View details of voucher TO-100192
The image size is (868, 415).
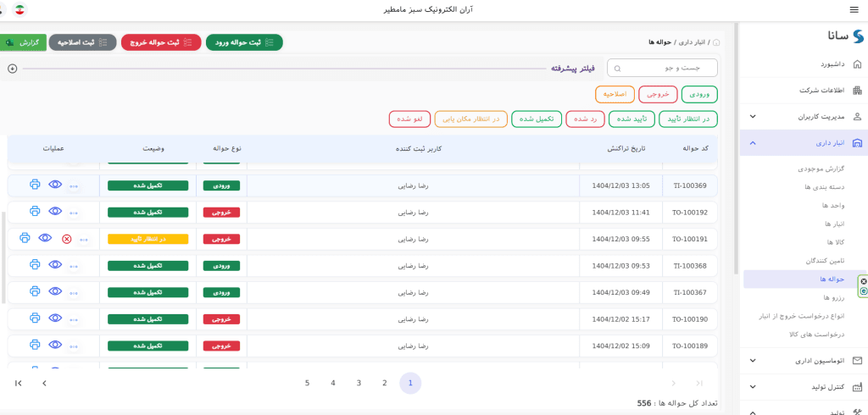[x=55, y=211]
